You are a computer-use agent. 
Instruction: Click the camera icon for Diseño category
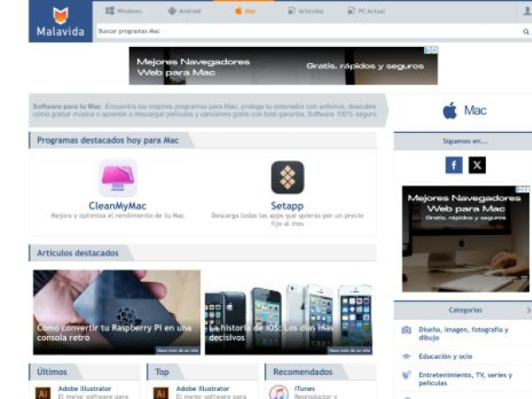(x=406, y=330)
